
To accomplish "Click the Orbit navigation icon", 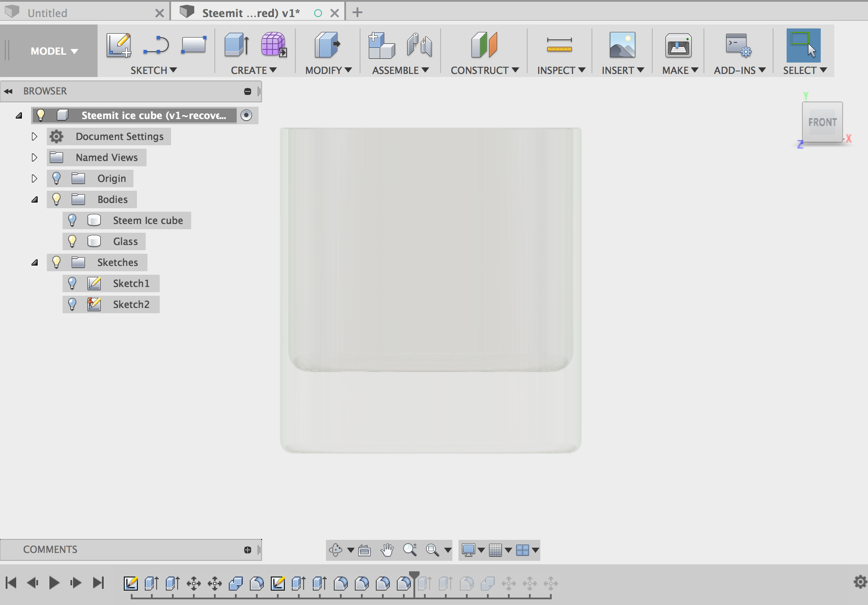I will click(336, 550).
